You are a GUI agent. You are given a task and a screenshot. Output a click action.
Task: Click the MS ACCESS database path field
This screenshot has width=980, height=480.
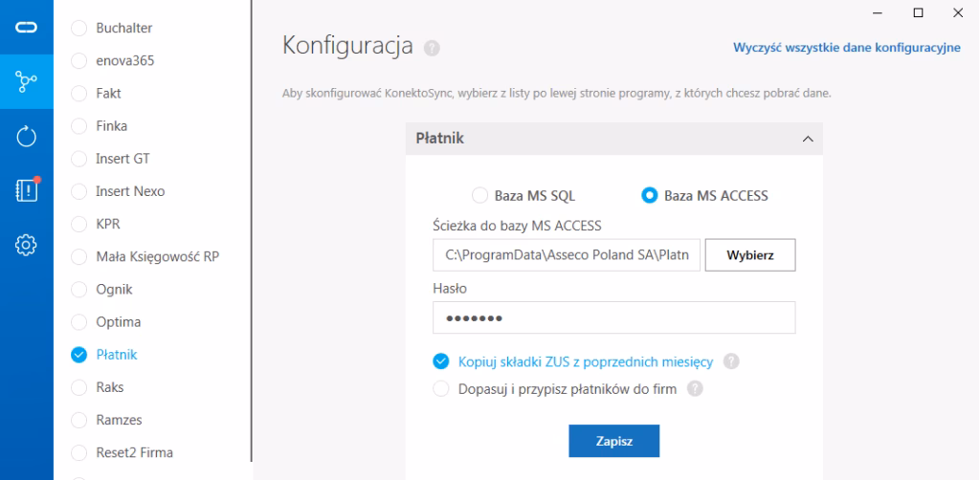click(x=567, y=255)
